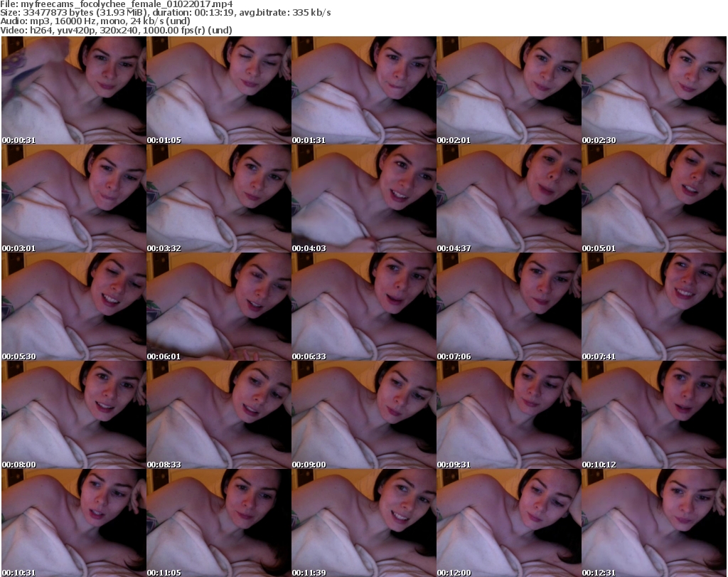Select the thumbnail stamped 00:01:31
This screenshot has height=577, width=728.
click(x=364, y=90)
